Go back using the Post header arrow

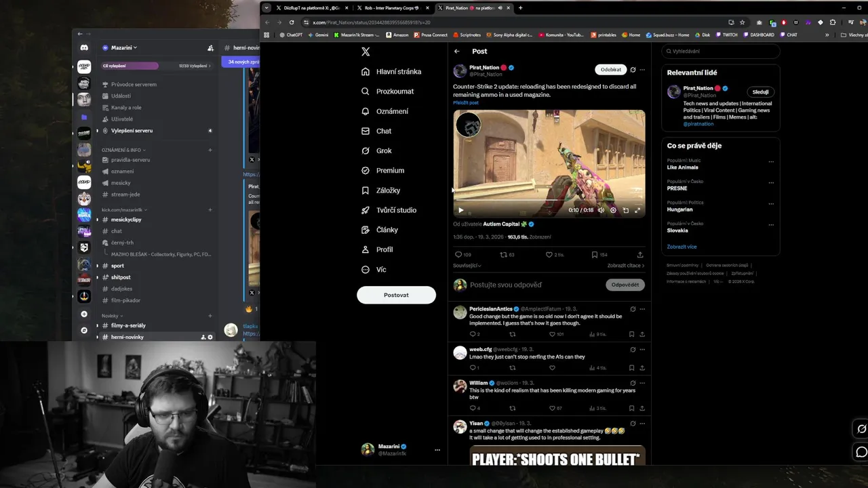pos(457,52)
